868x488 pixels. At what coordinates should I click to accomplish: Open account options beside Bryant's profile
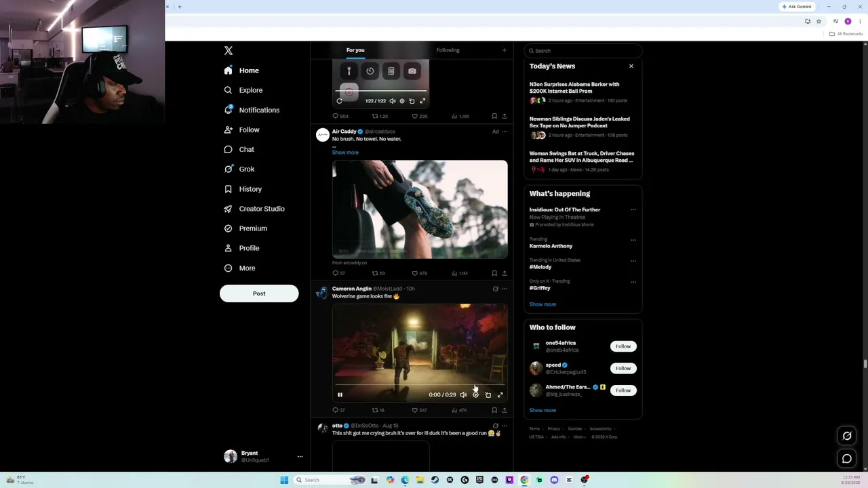[300, 457]
